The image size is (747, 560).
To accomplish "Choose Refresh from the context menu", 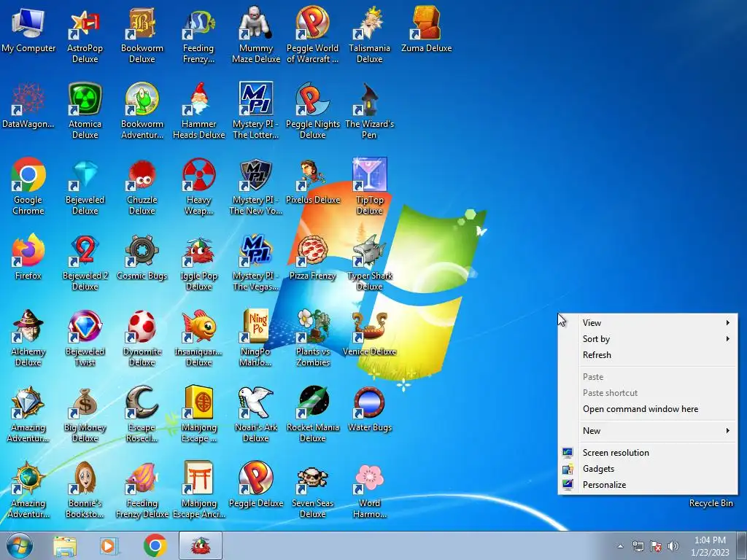I will point(648,355).
